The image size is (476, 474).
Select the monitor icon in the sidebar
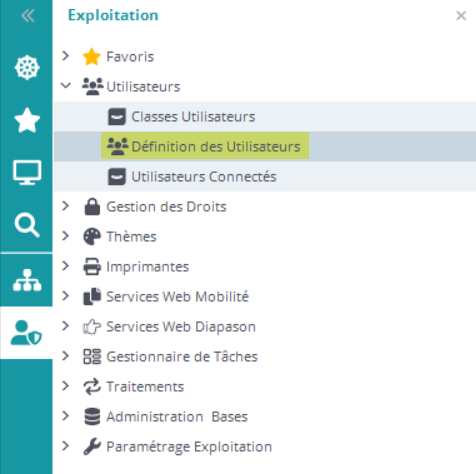point(27,172)
